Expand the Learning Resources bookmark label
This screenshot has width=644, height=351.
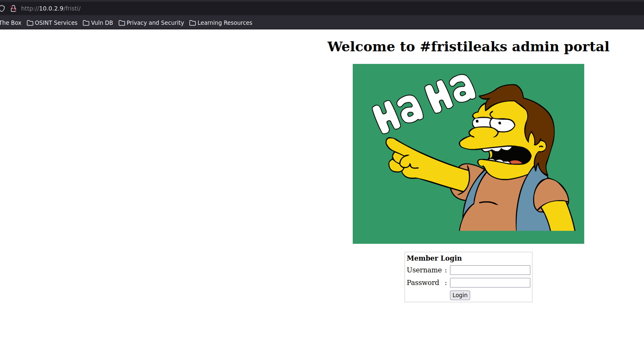coord(225,23)
